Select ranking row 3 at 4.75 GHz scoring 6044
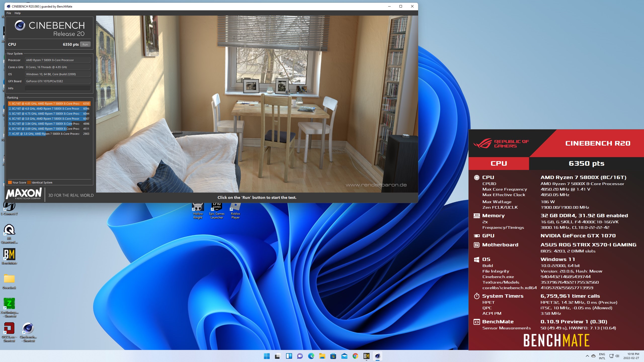The height and width of the screenshot is (362, 644). (x=49, y=114)
